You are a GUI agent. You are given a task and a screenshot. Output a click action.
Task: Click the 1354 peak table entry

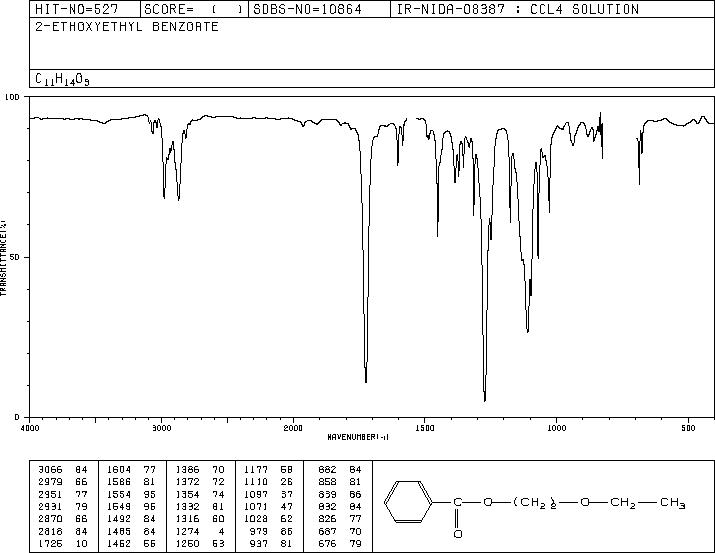click(x=200, y=494)
